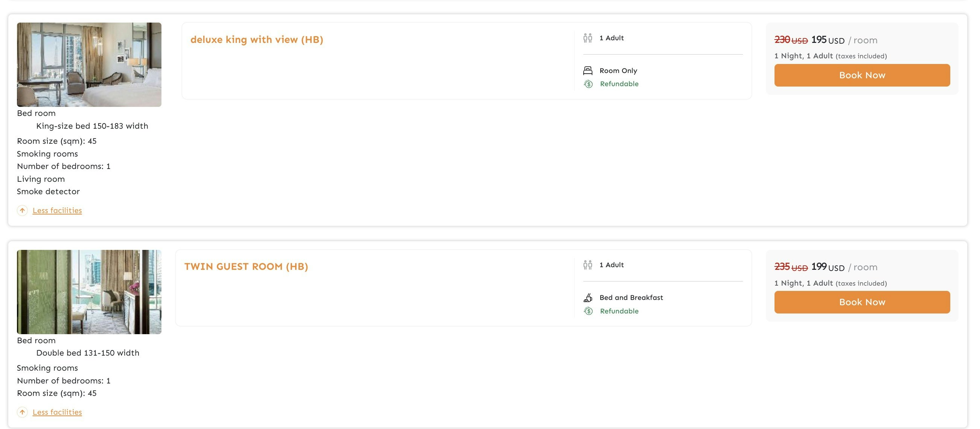Click the Bed and Breakfast meal plan text
Viewport: 980px width, 429px height.
click(x=631, y=298)
